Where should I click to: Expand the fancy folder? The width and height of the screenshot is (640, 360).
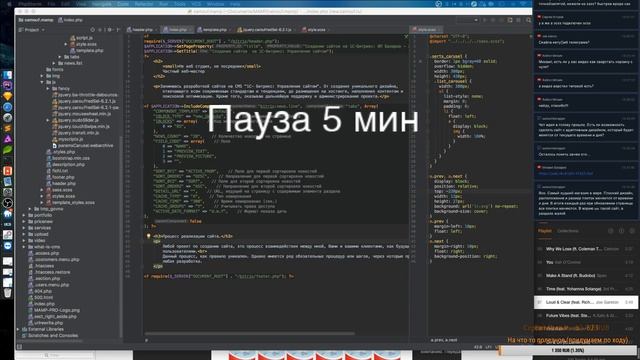(x=48, y=89)
